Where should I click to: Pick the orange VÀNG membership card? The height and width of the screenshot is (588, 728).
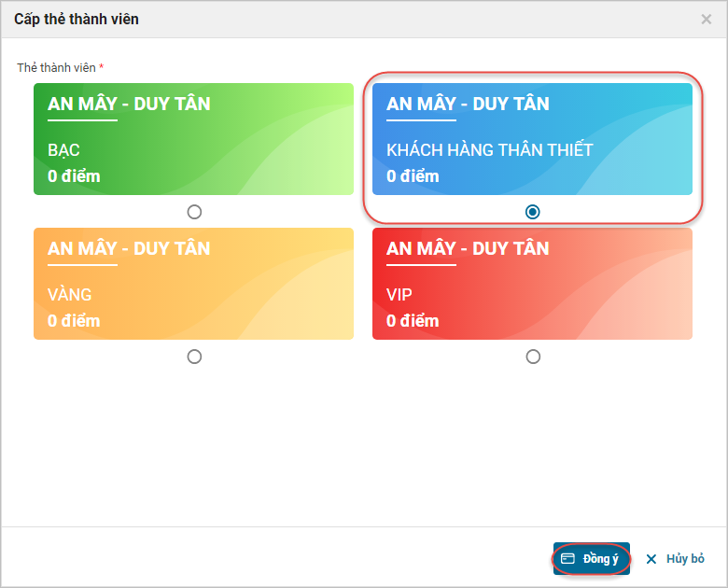coord(193,284)
